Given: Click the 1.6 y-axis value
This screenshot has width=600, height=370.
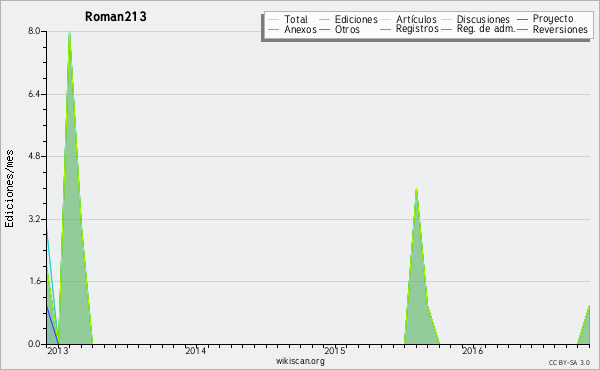Looking at the screenshot, I should 34,281.
